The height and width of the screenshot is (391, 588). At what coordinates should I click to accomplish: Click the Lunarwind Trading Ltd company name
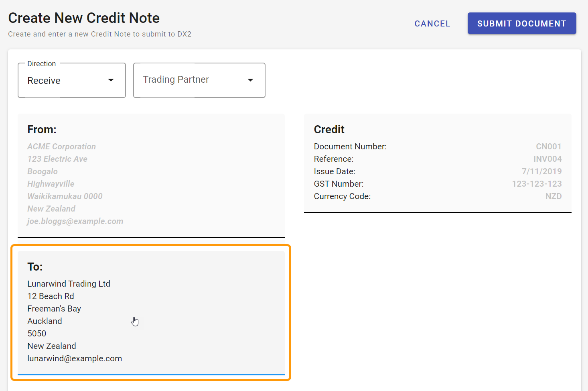coord(69,283)
